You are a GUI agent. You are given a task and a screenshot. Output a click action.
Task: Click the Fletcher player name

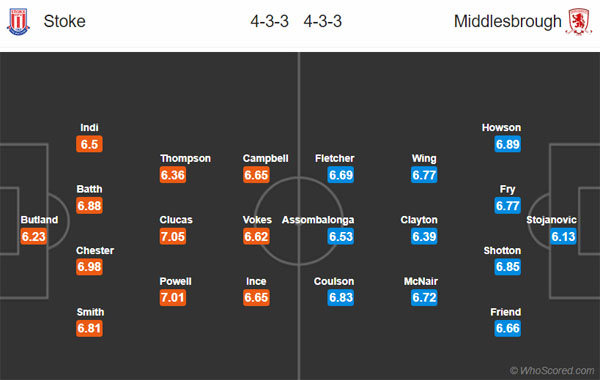[334, 158]
